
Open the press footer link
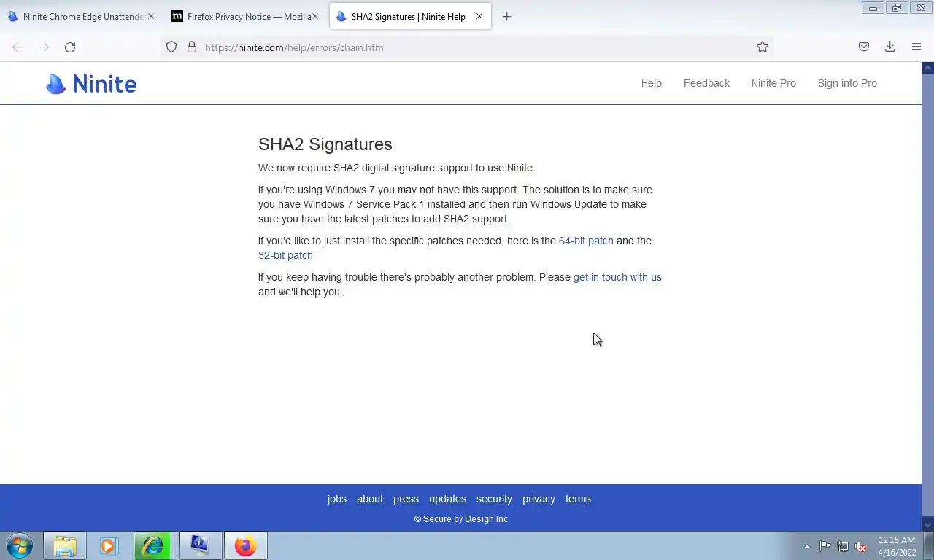point(406,499)
